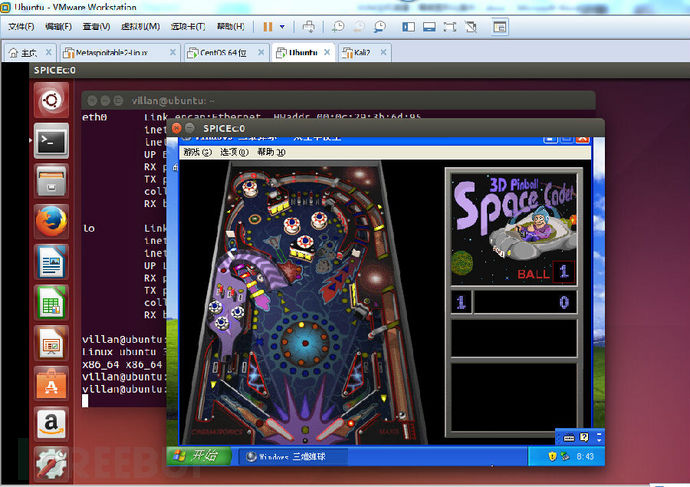Open snapshot manager toolbar icon

pyautogui.click(x=379, y=27)
